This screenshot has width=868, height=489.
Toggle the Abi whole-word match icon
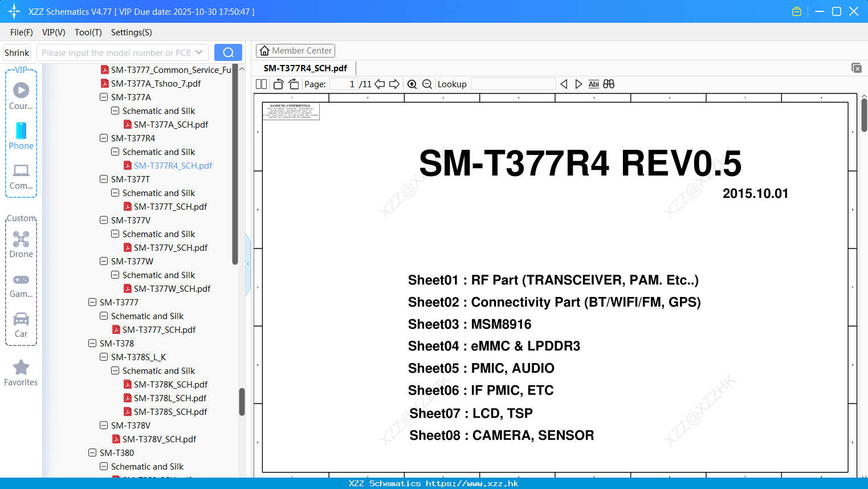593,84
